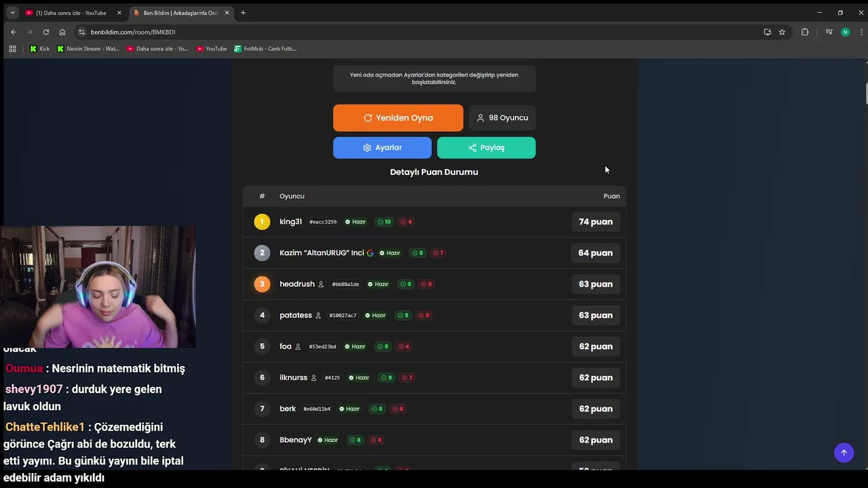Viewport: 868px width, 488px height.
Task: Click the gold rank 1 medal
Action: (x=262, y=222)
